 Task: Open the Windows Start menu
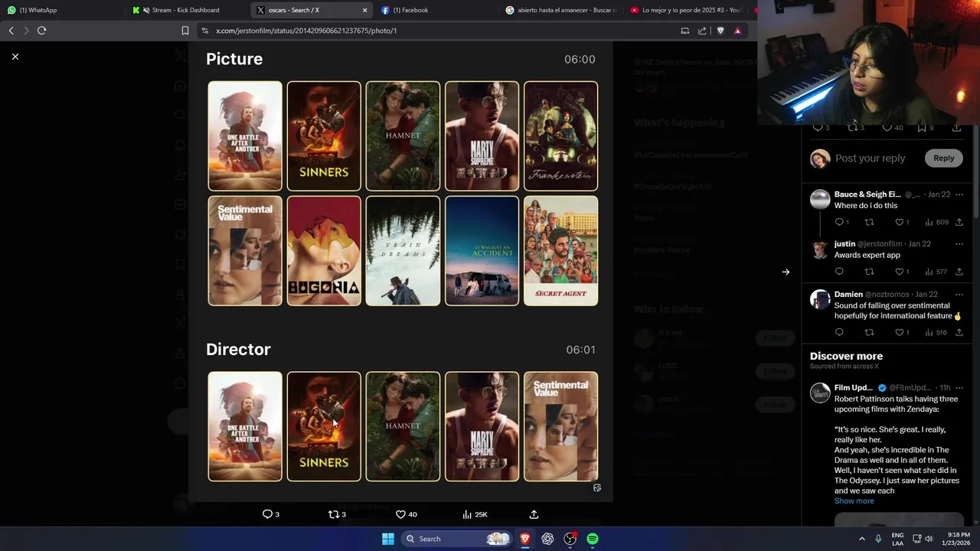(388, 539)
